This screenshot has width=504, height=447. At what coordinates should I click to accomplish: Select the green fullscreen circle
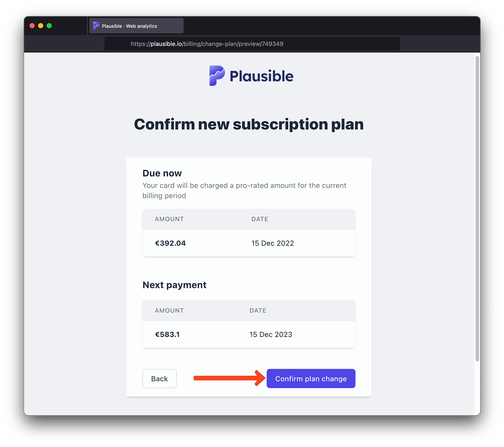click(x=49, y=25)
